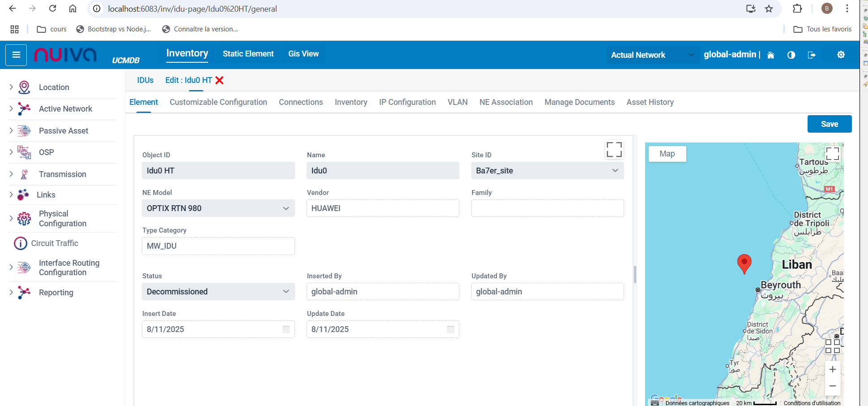
Task: Click the hamburger menu icon
Action: pyautogui.click(x=16, y=55)
